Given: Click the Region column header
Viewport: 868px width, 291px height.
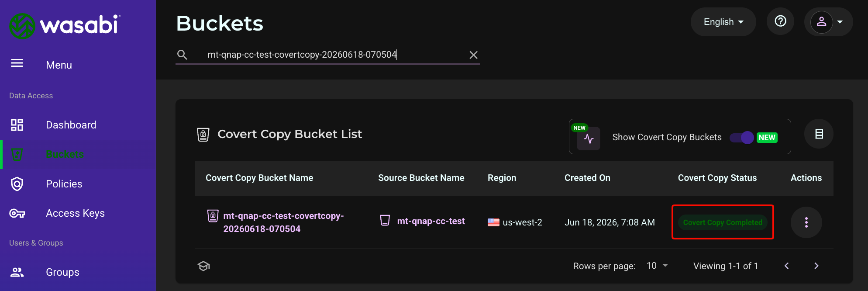Looking at the screenshot, I should click(502, 178).
